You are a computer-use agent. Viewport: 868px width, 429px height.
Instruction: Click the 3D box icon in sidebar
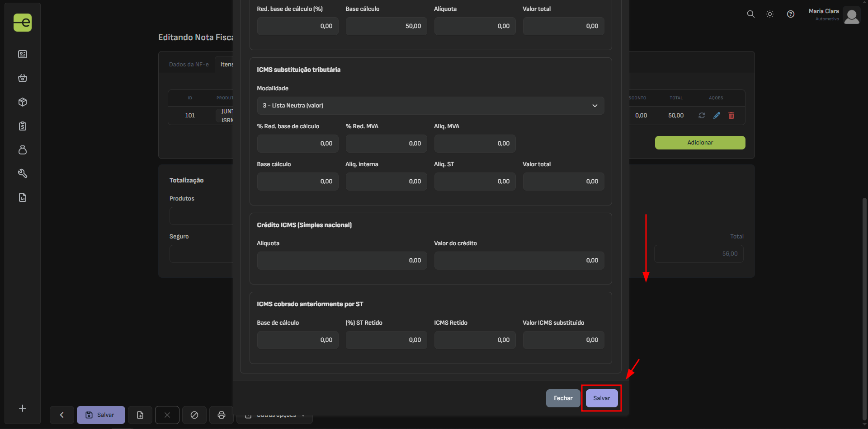tap(23, 102)
